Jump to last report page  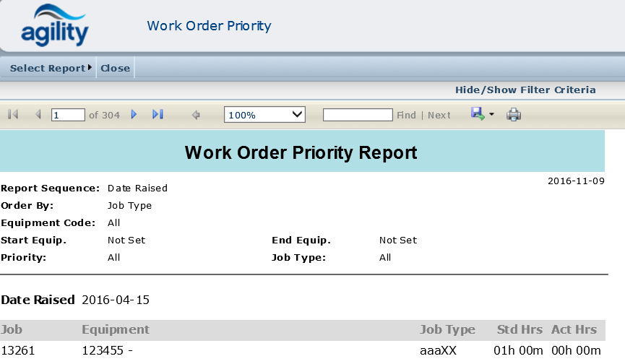(158, 115)
